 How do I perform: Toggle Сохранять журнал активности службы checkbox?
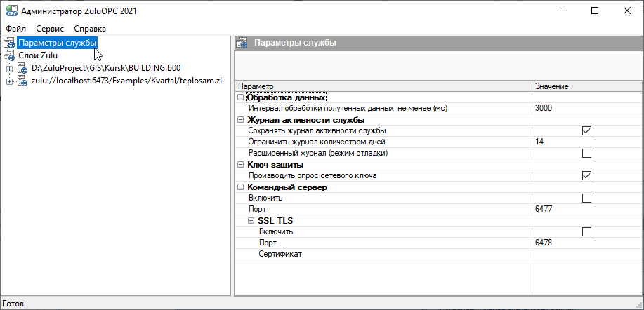click(586, 130)
